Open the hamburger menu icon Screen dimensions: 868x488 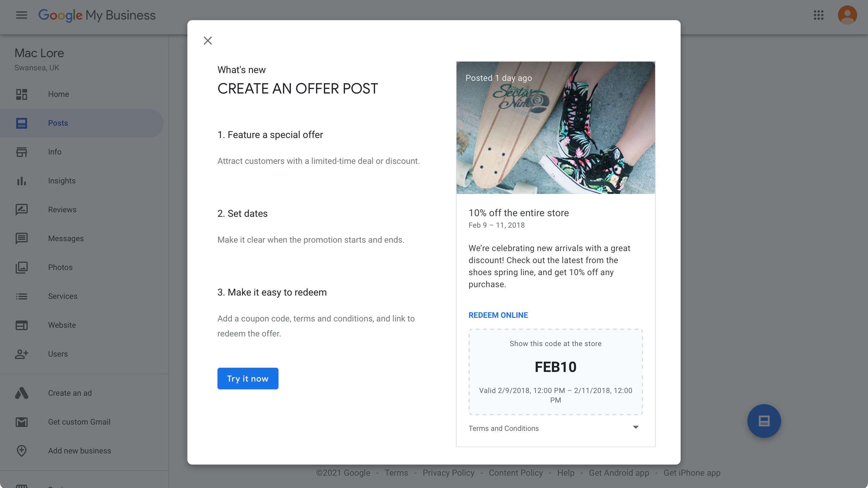21,14
